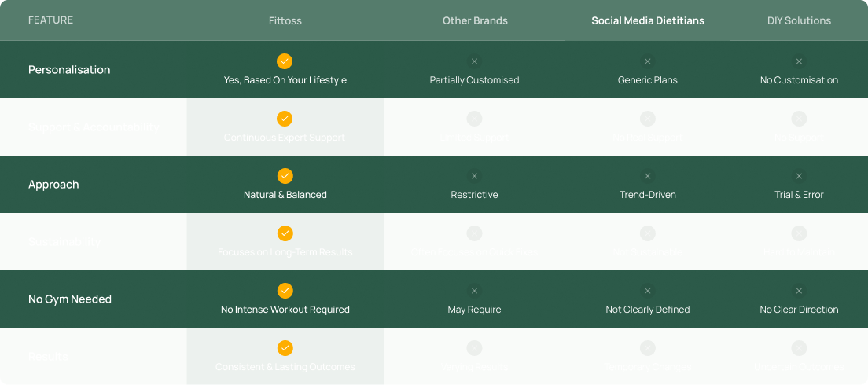Screen dimensions: 868x385
Task: Select the DIY Solutions column header
Action: click(799, 21)
